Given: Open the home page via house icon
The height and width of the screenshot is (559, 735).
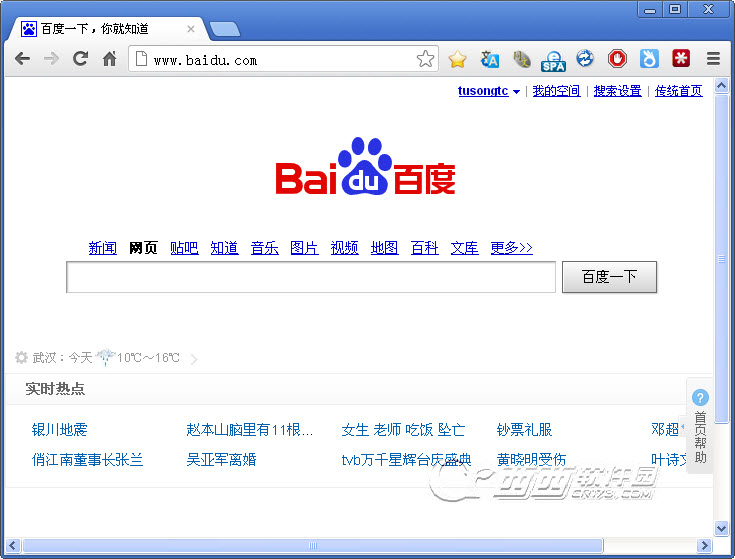Looking at the screenshot, I should coord(110,59).
